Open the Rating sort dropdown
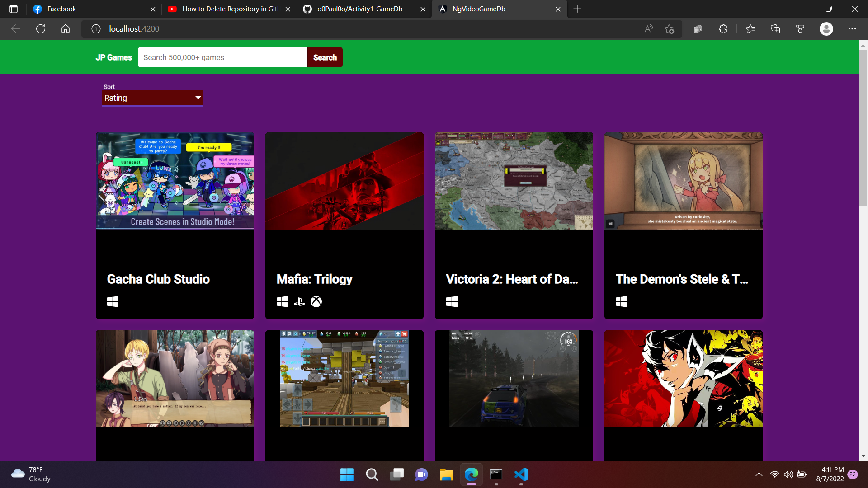The width and height of the screenshot is (868, 488). tap(152, 98)
